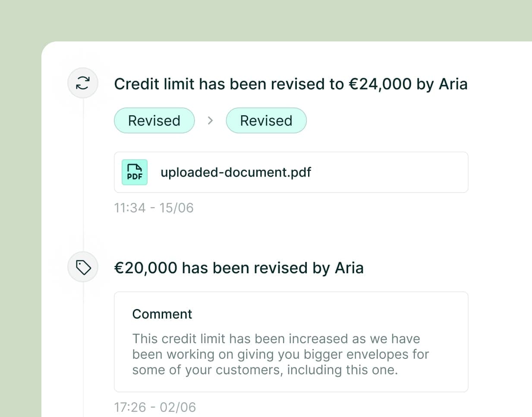The width and height of the screenshot is (532, 417).
Task: Click the chevron arrow between the Revised badges
Action: [210, 120]
